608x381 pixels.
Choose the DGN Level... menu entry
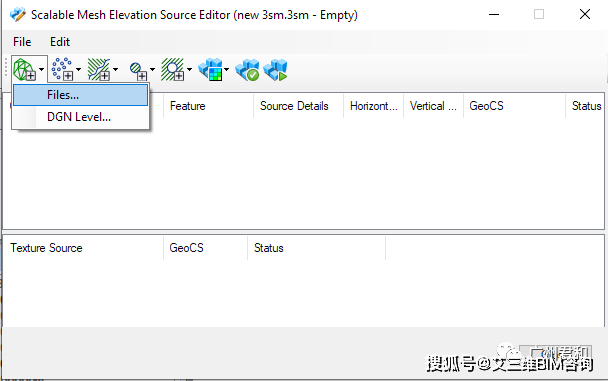click(x=81, y=117)
